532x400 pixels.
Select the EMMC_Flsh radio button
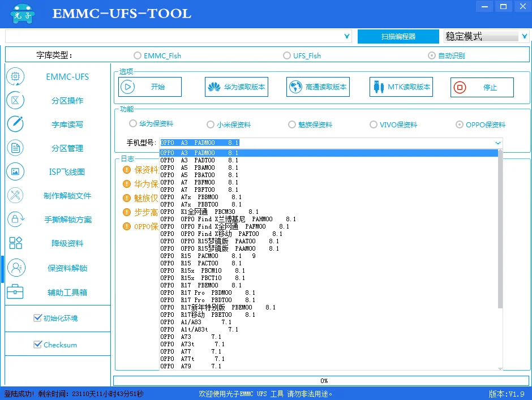pyautogui.click(x=138, y=55)
